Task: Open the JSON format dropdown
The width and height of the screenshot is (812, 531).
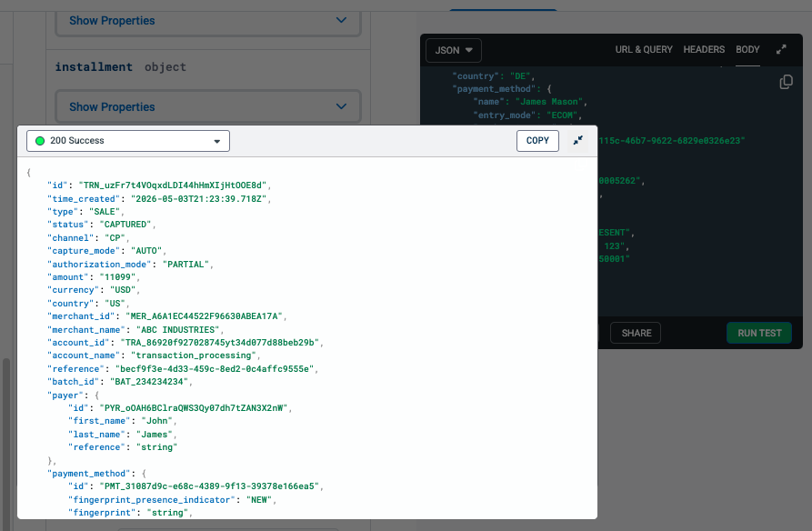Action: point(454,50)
